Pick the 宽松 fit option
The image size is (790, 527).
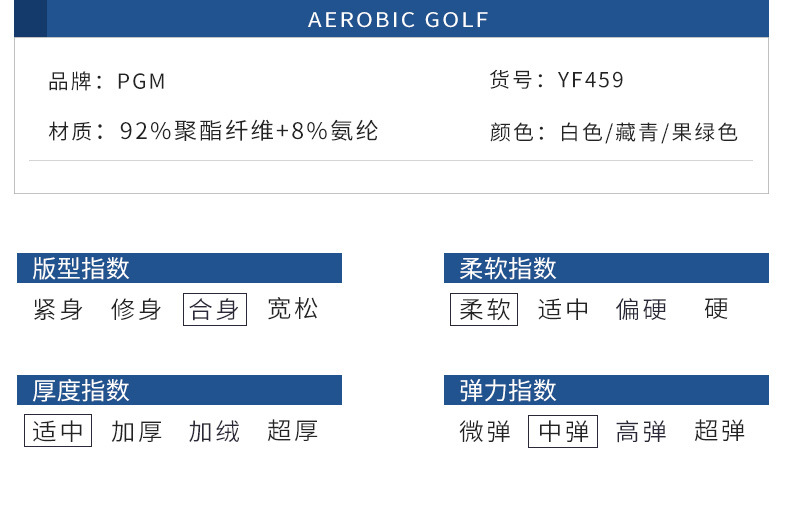(x=293, y=310)
